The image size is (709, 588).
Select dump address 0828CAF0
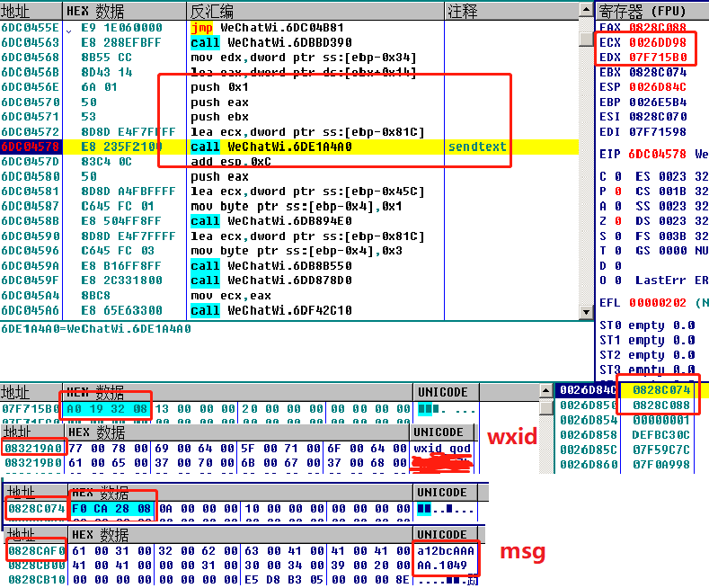coord(37,551)
